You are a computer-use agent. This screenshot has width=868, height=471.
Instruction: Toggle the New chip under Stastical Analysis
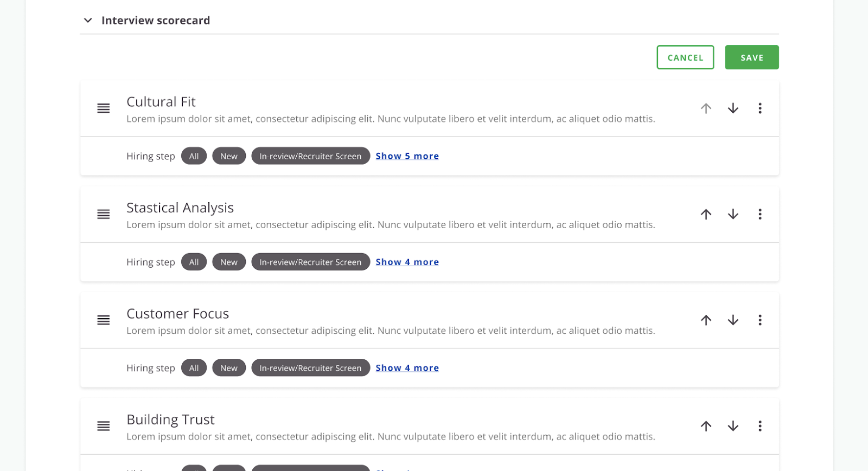click(229, 262)
